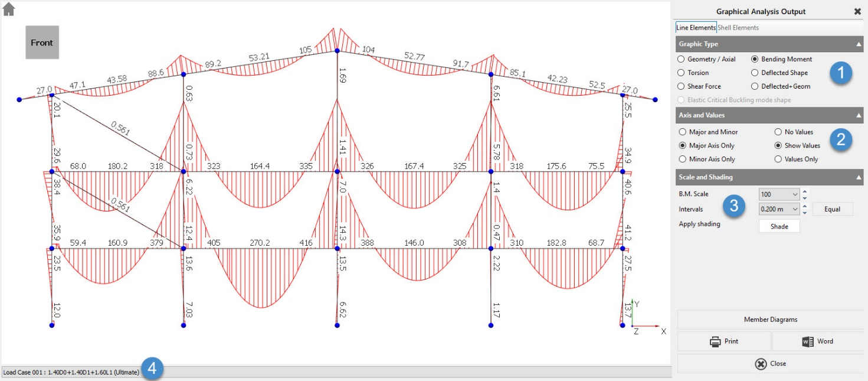The height and width of the screenshot is (381, 868).
Task: Choose the Minor Axis Only option
Action: tap(683, 159)
